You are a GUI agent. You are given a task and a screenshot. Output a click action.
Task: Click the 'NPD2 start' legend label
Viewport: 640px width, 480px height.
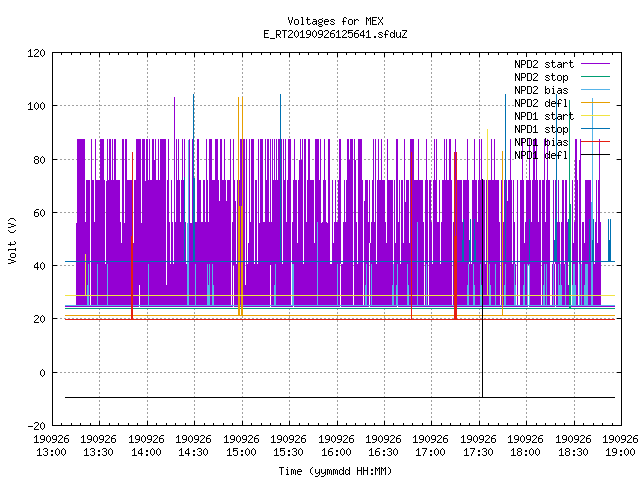tap(544, 64)
